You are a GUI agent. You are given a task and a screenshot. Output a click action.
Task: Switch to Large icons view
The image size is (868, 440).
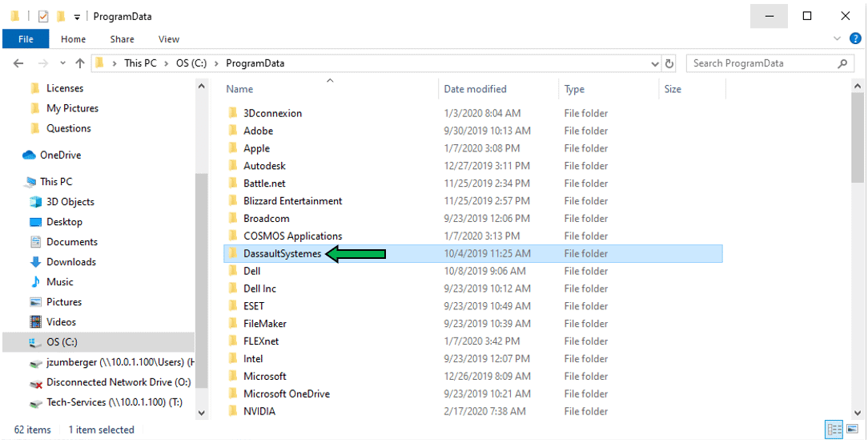click(x=850, y=430)
